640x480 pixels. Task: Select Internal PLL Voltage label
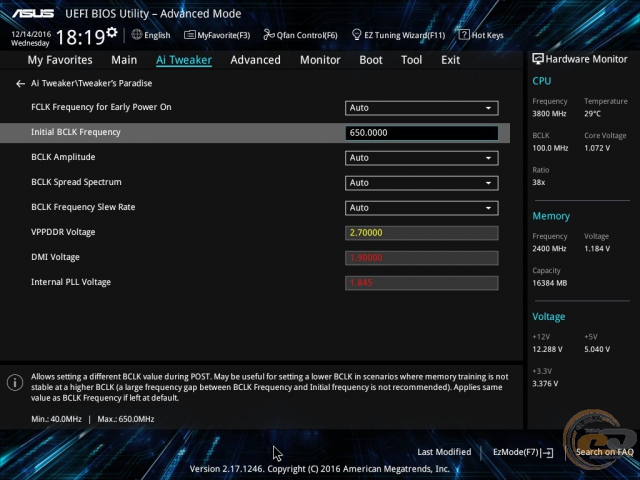[71, 282]
